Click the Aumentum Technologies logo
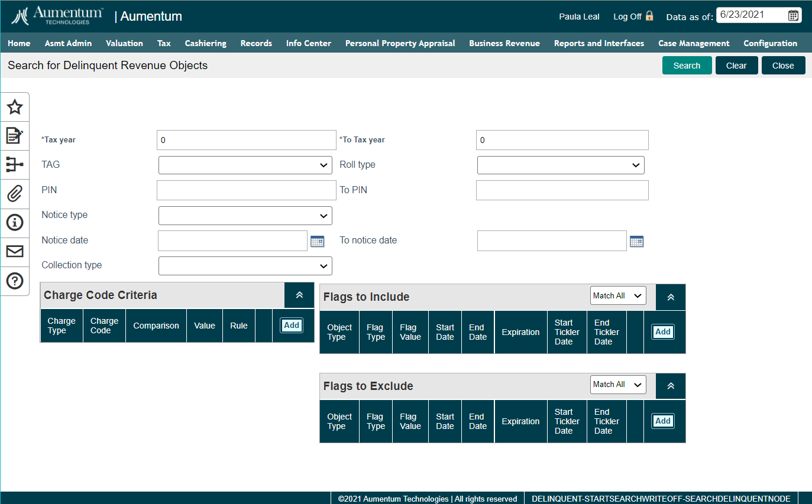812x504 pixels. point(58,16)
